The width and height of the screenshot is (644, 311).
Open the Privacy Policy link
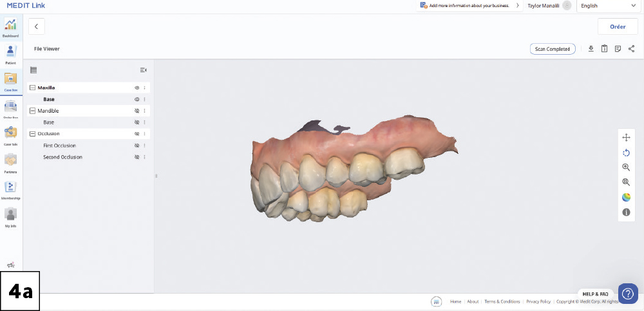538,301
